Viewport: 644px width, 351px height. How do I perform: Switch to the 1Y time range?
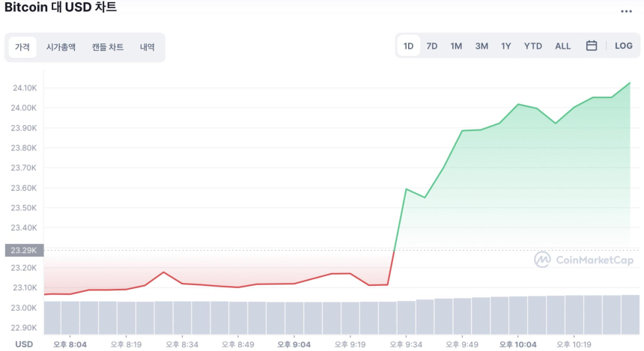coord(506,46)
